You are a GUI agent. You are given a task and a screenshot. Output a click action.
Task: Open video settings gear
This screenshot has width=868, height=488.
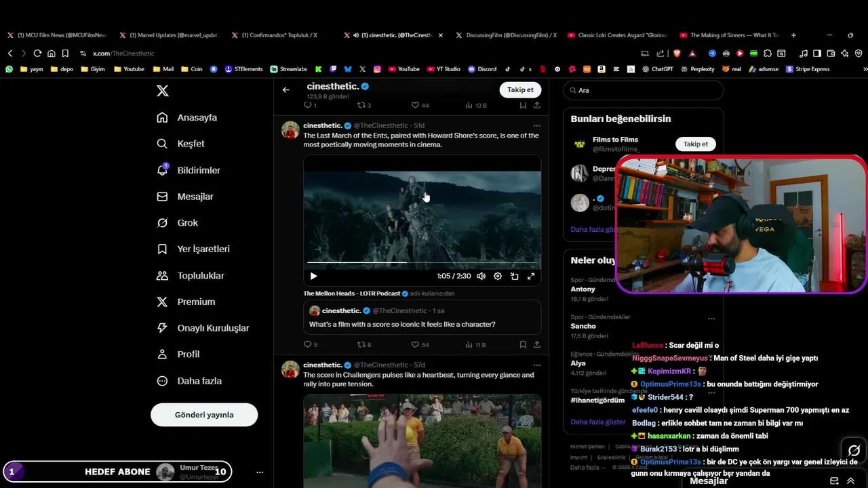pos(498,276)
